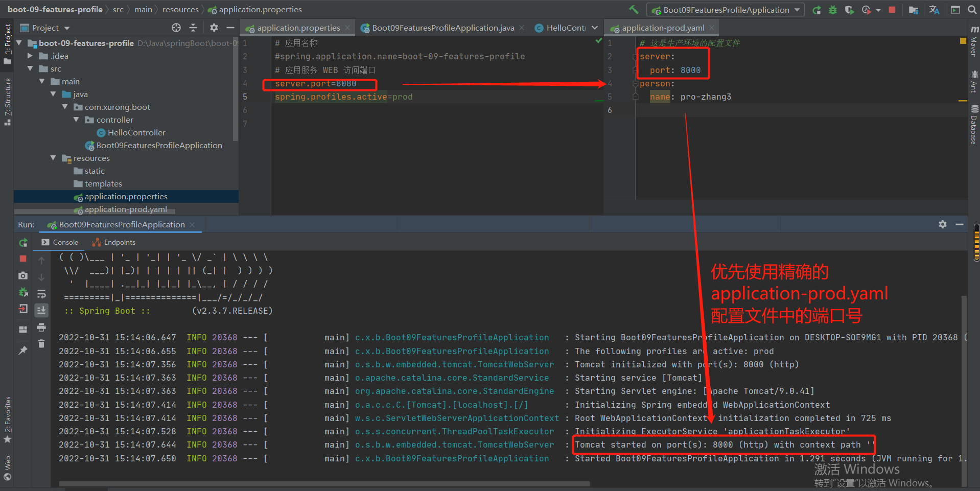Click the camera dump threads icon
The image size is (980, 491).
[x=23, y=276]
